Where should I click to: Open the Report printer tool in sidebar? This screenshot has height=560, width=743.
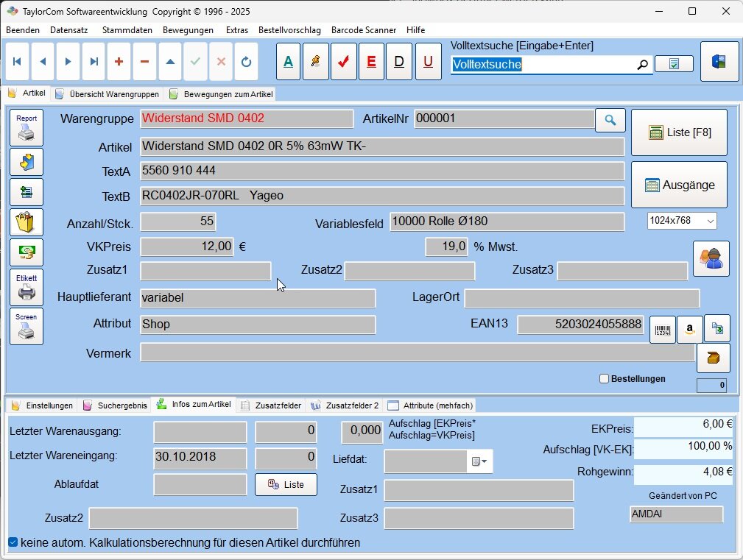tap(27, 127)
